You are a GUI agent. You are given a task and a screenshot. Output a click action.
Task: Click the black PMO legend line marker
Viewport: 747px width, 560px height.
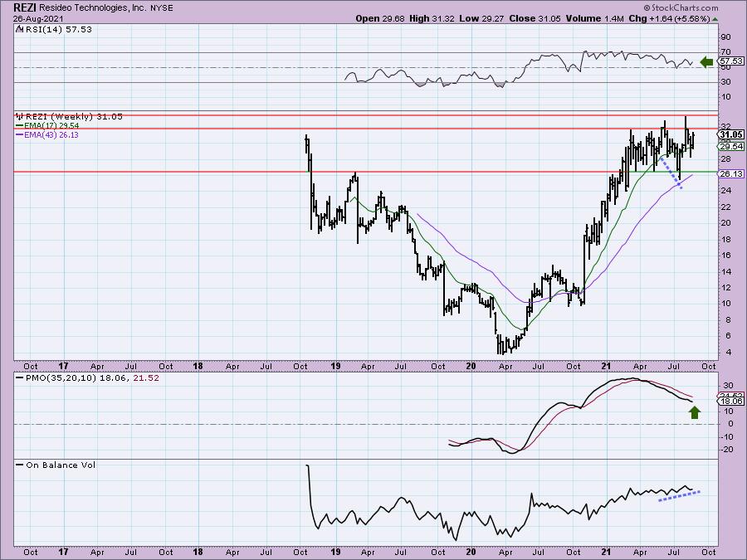20,377
